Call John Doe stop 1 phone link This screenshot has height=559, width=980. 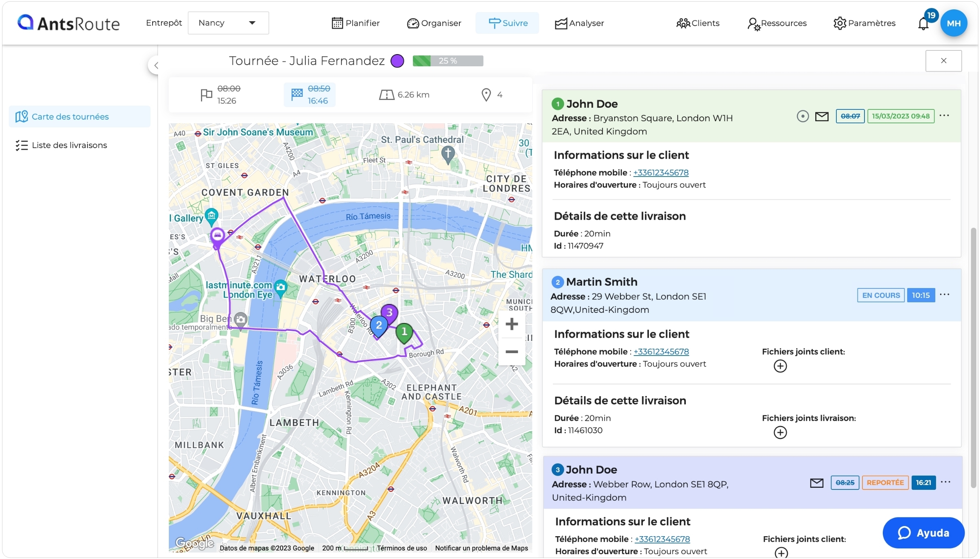pos(661,173)
